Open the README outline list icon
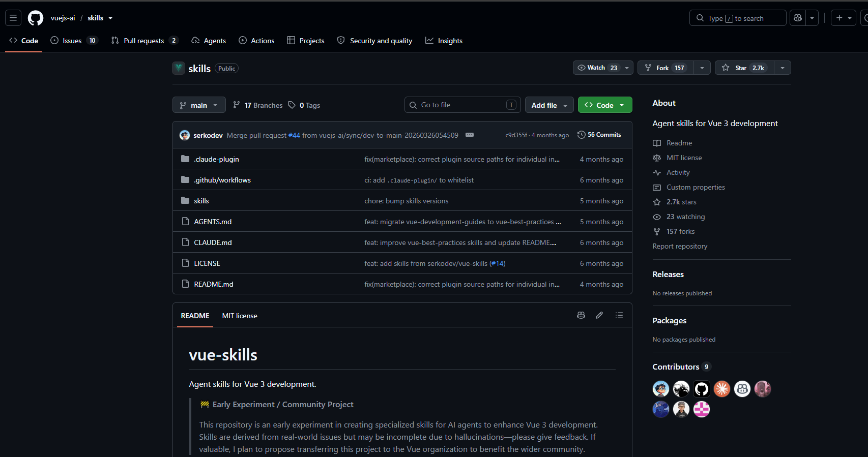 tap(619, 315)
